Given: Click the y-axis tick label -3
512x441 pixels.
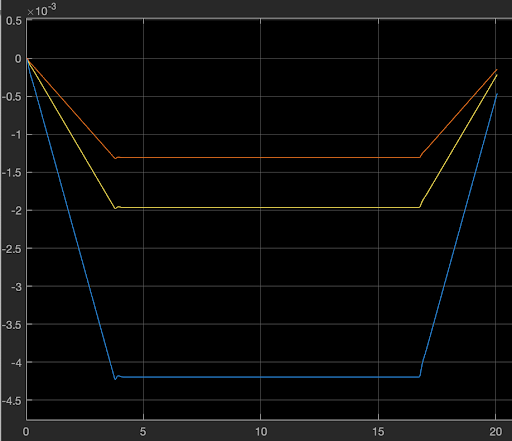Looking at the screenshot, I should point(16,287).
